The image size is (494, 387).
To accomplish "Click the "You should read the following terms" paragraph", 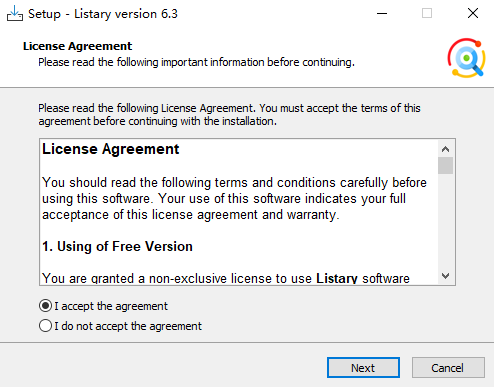I will point(234,199).
